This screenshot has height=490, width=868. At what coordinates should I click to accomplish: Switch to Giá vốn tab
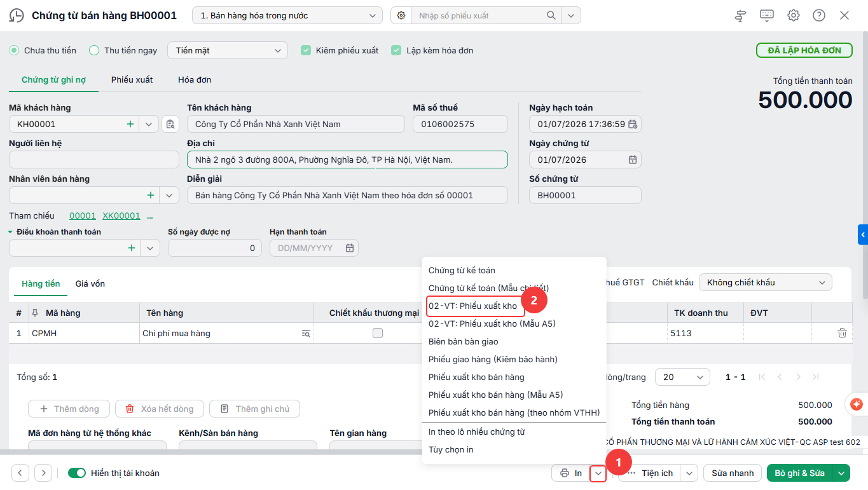coord(90,283)
